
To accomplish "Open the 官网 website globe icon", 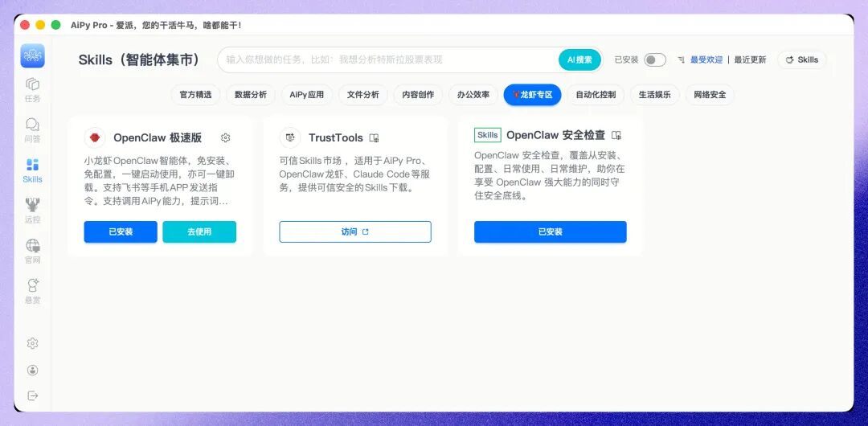I will point(32,252).
